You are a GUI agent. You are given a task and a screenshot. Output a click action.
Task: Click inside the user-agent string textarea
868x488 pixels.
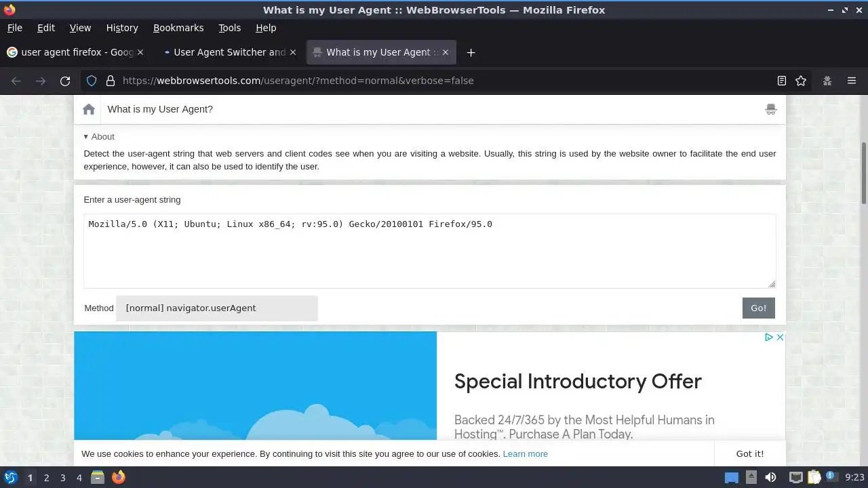430,251
